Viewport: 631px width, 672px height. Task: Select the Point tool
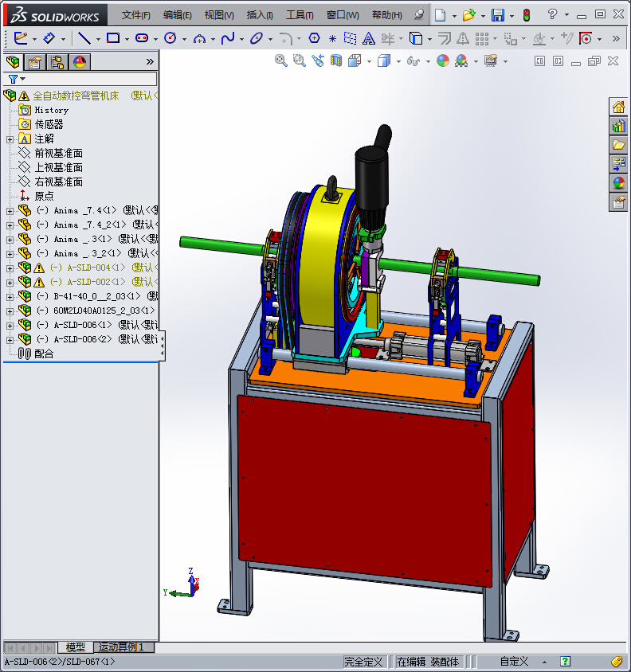(332, 38)
